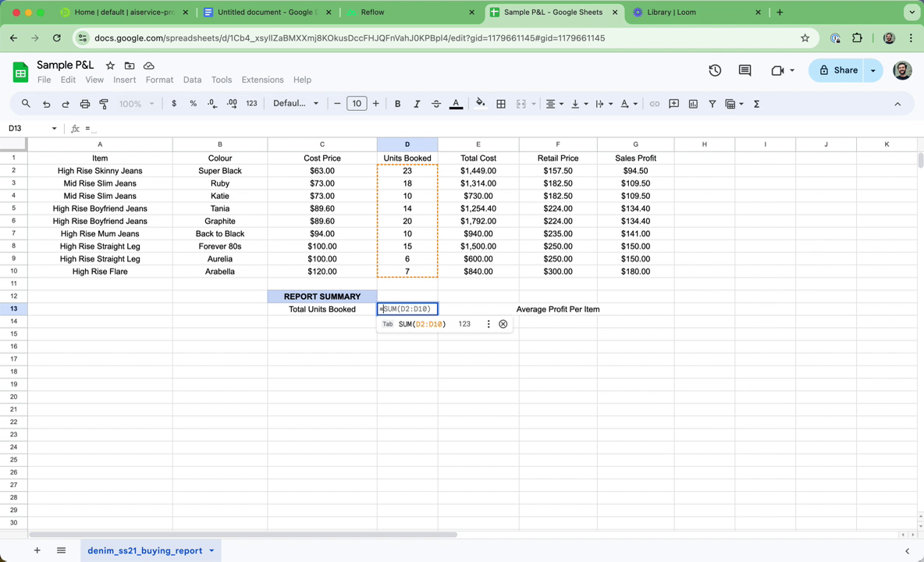Viewport: 924px width, 562px height.
Task: Expand the Share button dropdown arrow
Action: coord(873,71)
